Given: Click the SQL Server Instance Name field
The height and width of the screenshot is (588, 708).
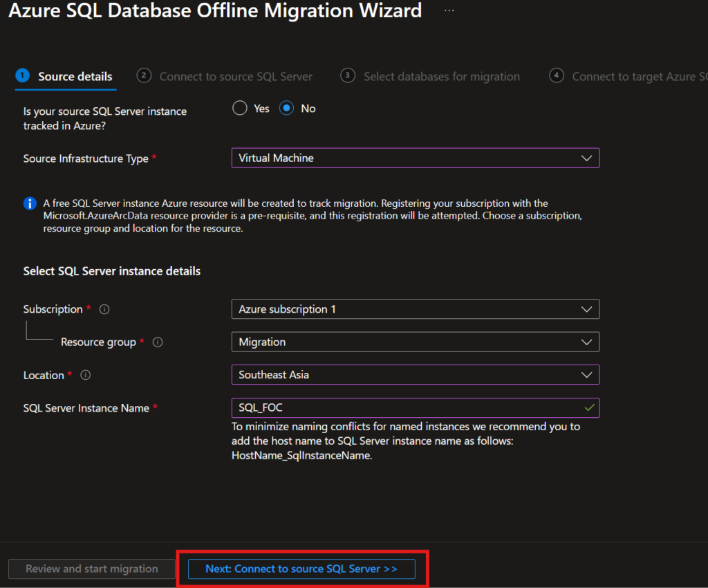Looking at the screenshot, I should click(x=408, y=408).
